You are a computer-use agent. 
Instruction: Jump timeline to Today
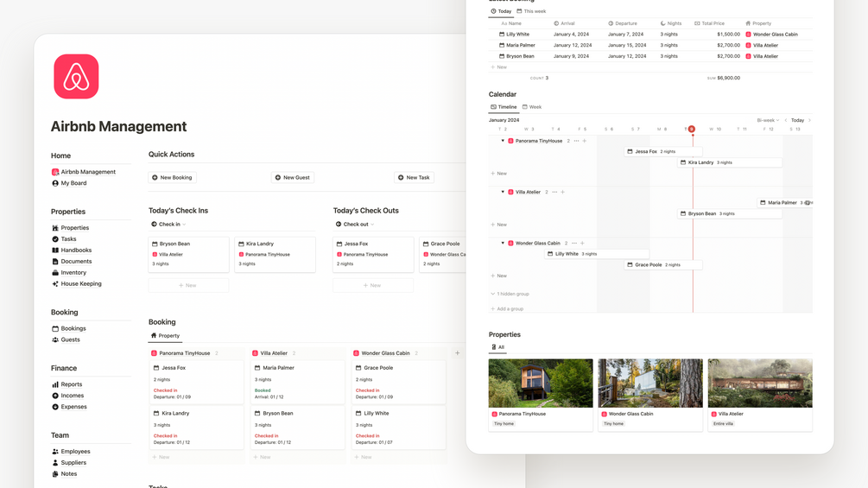[798, 120]
